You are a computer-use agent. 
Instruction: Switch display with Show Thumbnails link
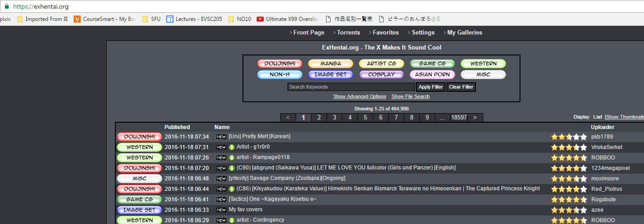pyautogui.click(x=624, y=117)
